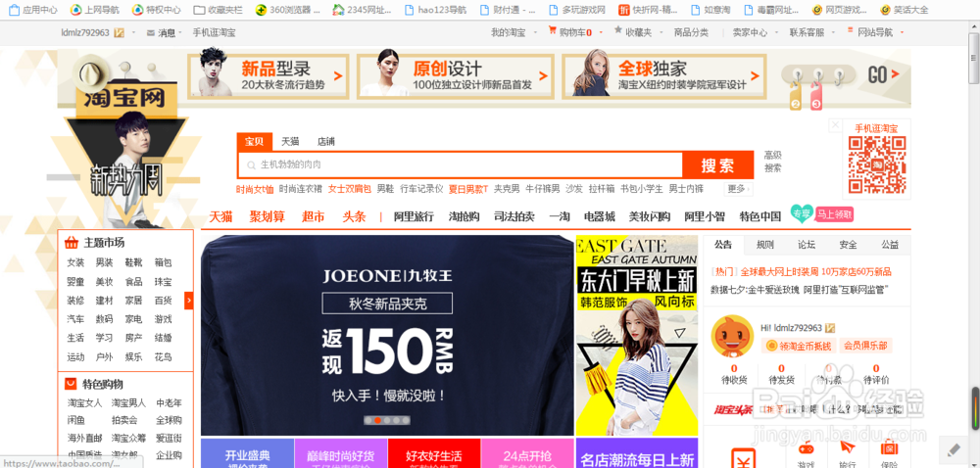Switch to the 安全 notice tab
This screenshot has width=980, height=468.
tap(848, 245)
